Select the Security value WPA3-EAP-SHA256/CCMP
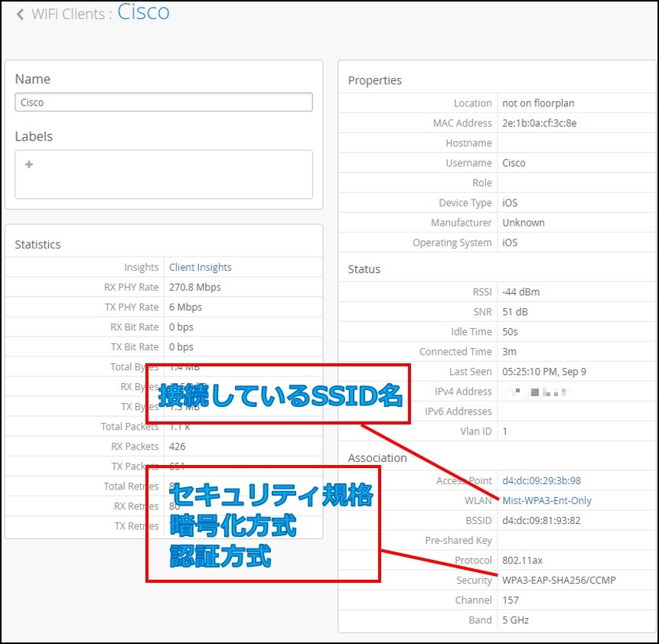 tap(559, 581)
